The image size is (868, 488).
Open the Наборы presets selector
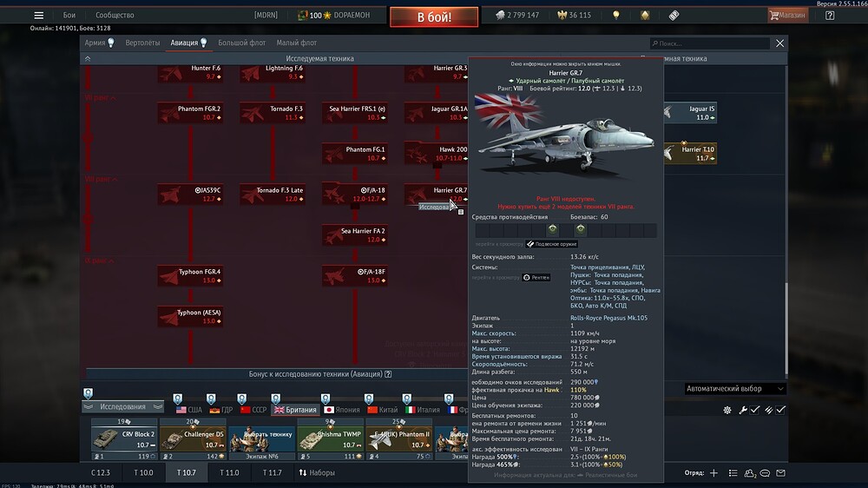pos(317,472)
